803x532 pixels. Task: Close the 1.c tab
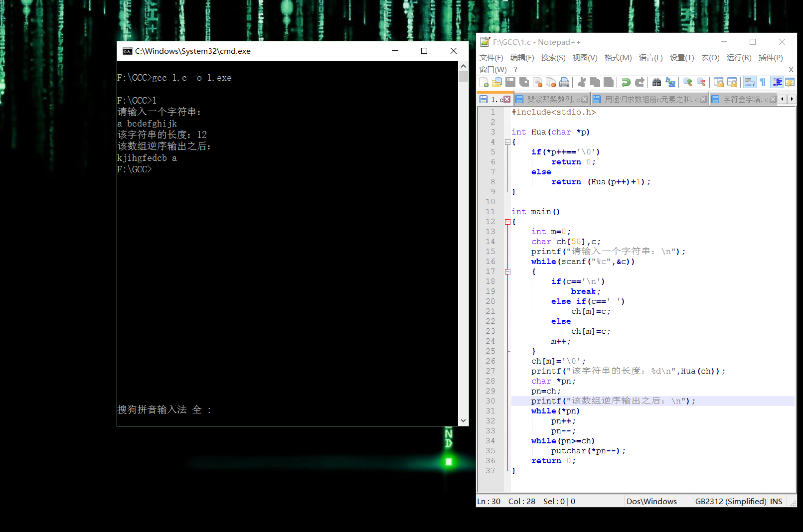pyautogui.click(x=507, y=99)
